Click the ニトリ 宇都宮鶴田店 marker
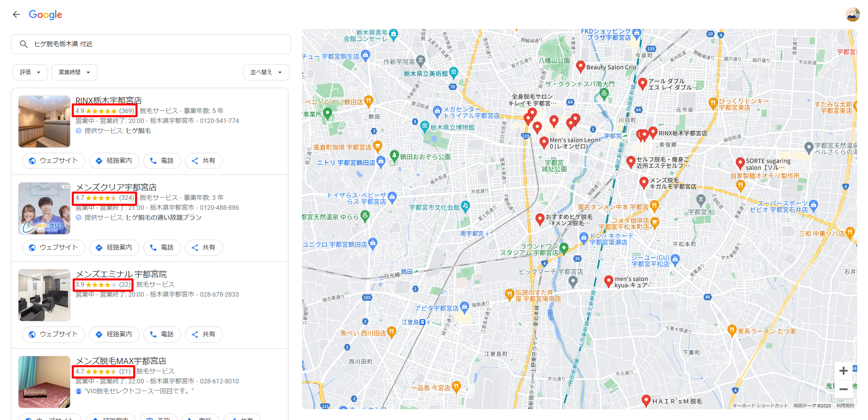 coord(381,161)
